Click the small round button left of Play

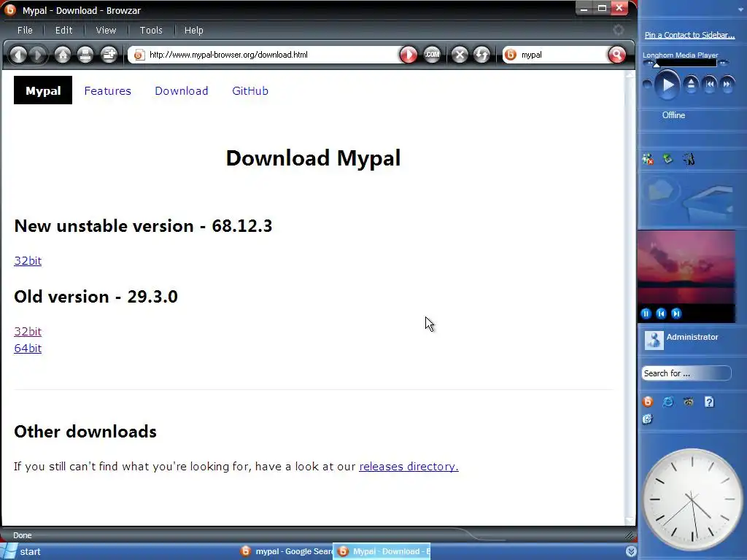tap(647, 85)
